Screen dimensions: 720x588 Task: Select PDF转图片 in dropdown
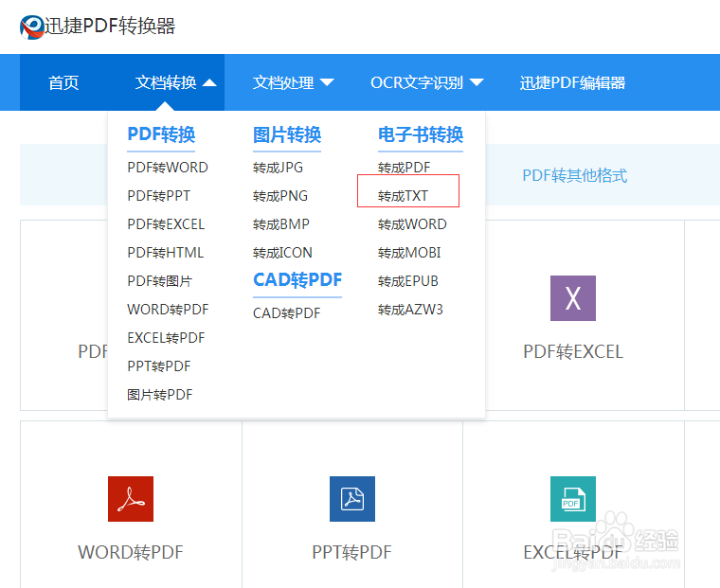[x=160, y=281]
